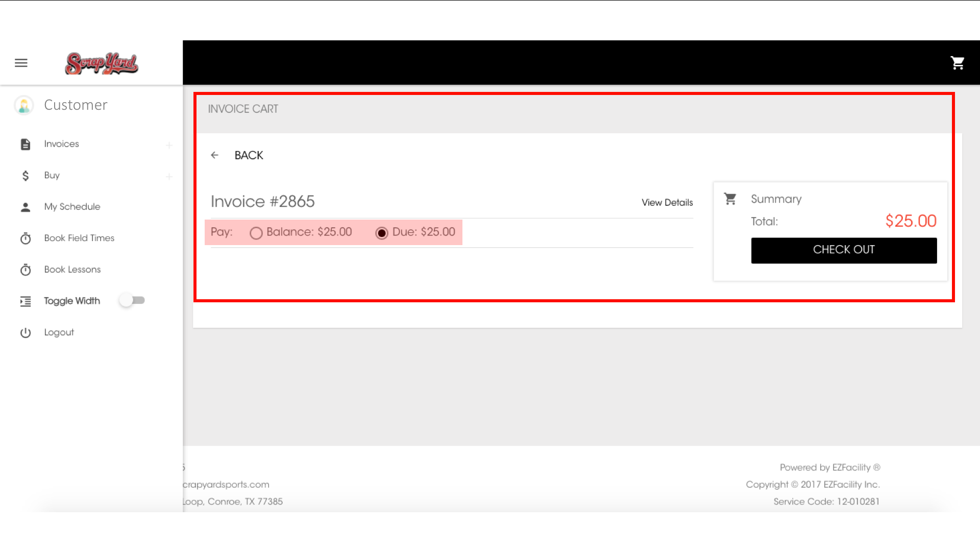This screenshot has width=980, height=552.
Task: Click the Toggle Width label
Action: point(72,301)
